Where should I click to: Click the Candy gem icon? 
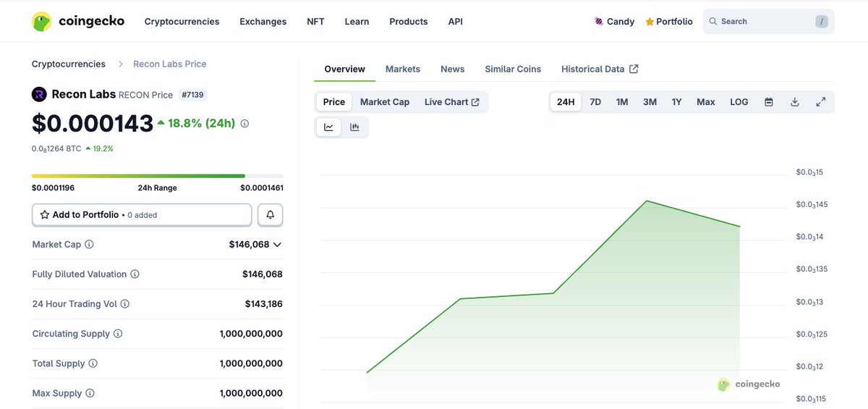(x=599, y=22)
